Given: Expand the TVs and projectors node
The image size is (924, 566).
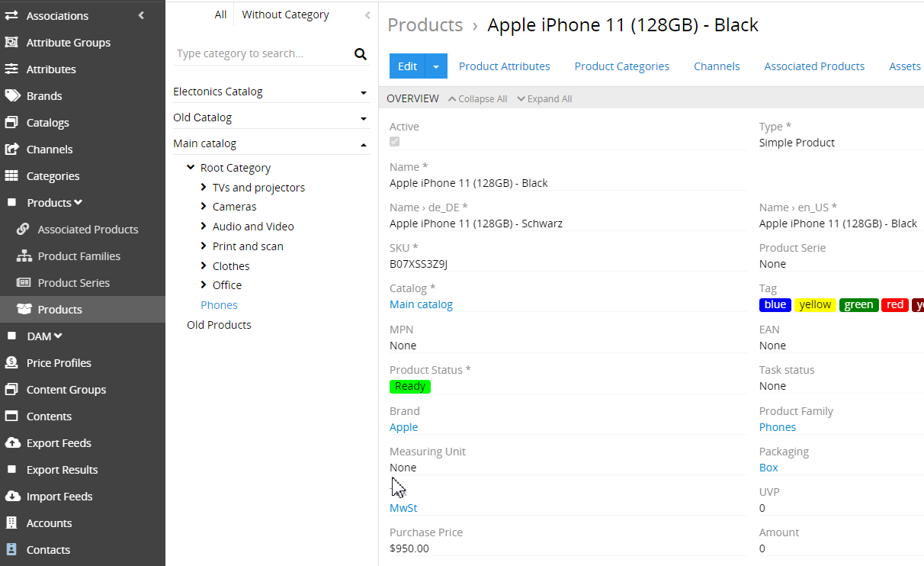Looking at the screenshot, I should tap(204, 187).
